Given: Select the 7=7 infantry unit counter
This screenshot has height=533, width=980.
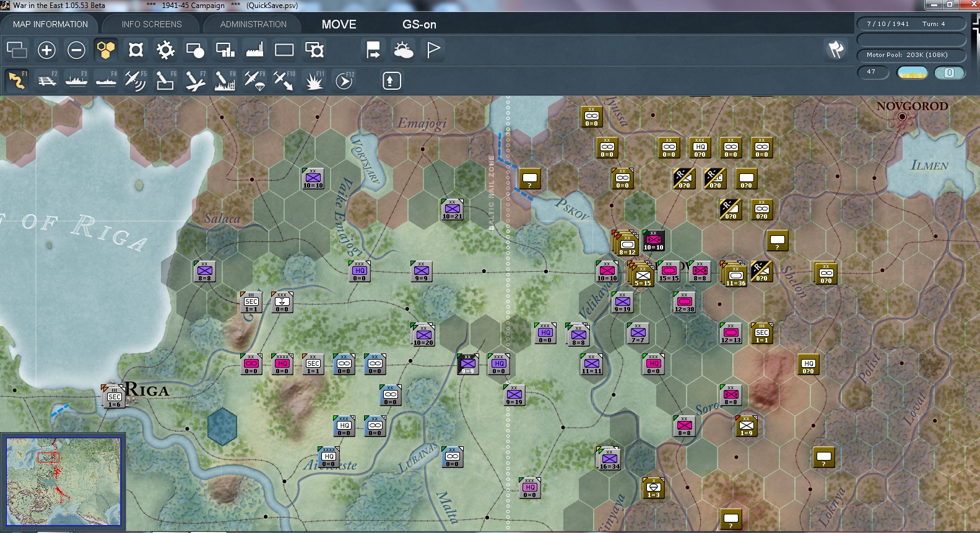Looking at the screenshot, I should pos(638,334).
